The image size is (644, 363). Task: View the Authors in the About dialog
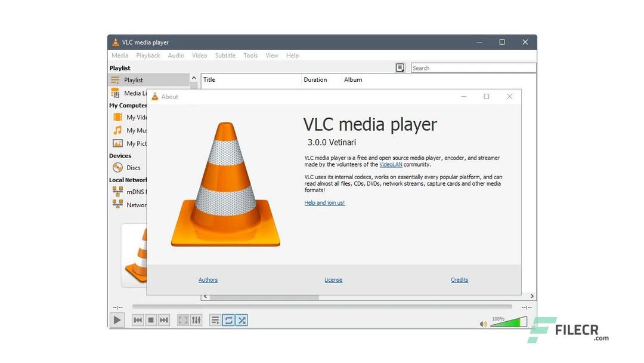[x=208, y=279]
